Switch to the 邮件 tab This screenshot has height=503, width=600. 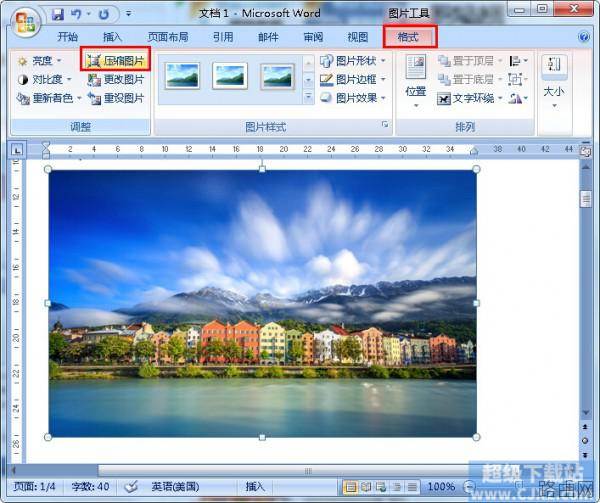pyautogui.click(x=268, y=37)
